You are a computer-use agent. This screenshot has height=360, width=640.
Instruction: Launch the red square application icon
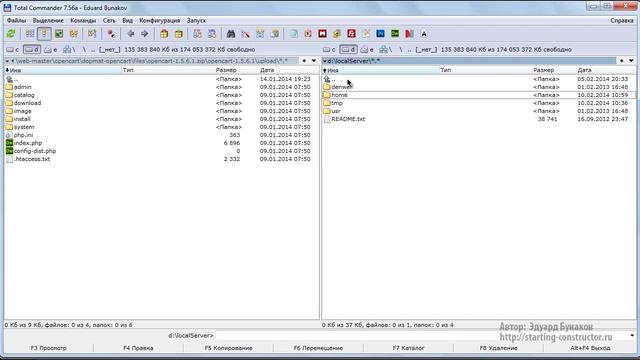point(322,34)
